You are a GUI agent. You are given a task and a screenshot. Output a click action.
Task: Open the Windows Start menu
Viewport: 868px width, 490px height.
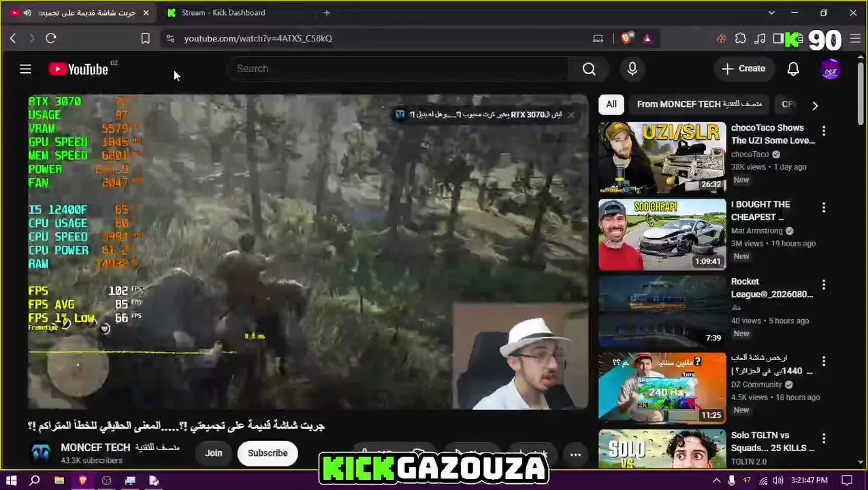tap(11, 480)
